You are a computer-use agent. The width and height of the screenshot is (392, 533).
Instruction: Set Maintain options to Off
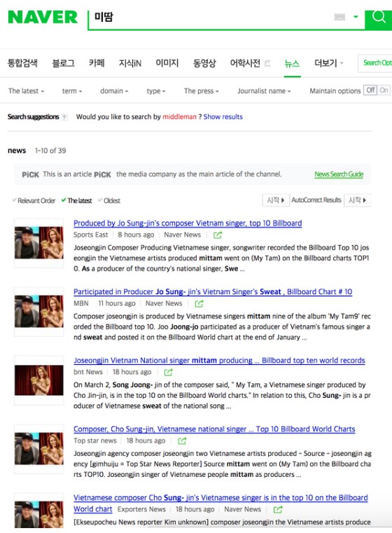(370, 90)
